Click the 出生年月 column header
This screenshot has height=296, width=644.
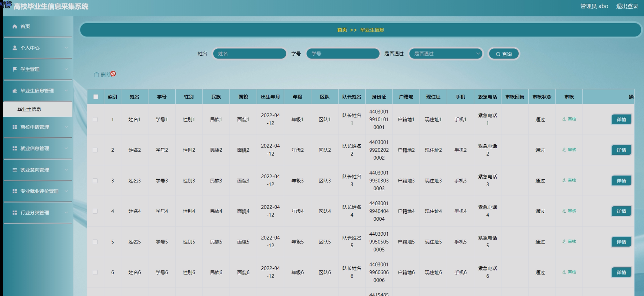coord(270,97)
